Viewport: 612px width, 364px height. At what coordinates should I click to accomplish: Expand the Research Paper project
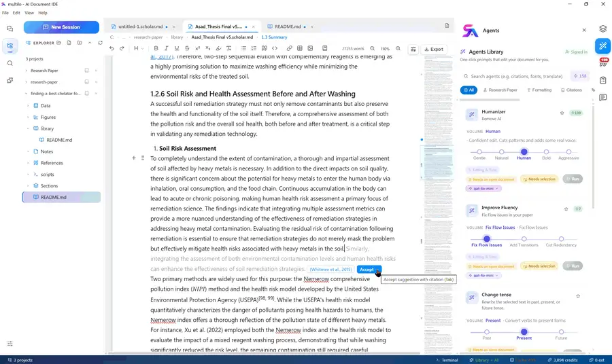(x=26, y=71)
